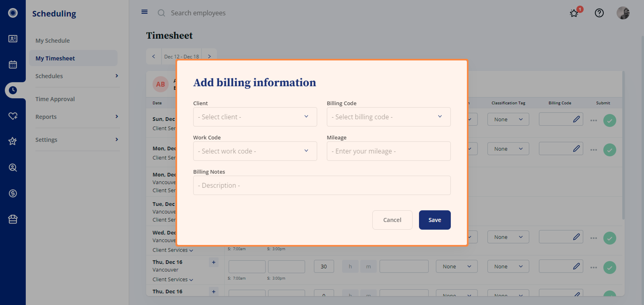Open the star performance sidebar icon
644x305 pixels.
click(13, 141)
